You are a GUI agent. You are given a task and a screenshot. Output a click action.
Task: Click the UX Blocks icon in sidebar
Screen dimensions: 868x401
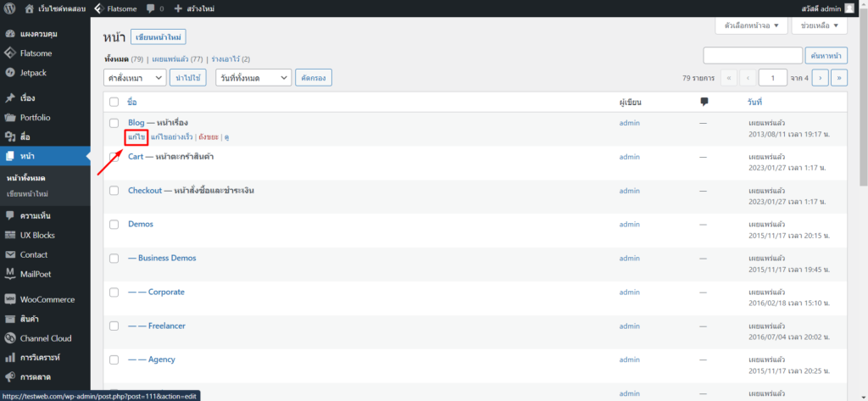(9, 235)
